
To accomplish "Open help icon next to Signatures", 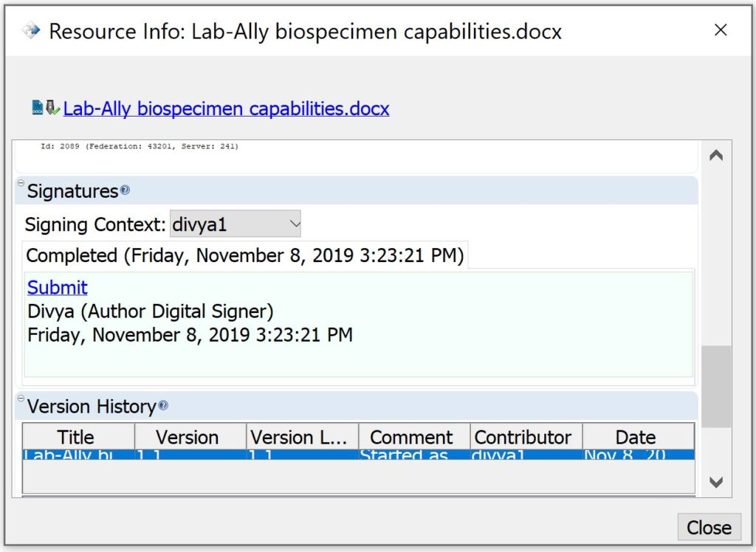I will click(125, 190).
